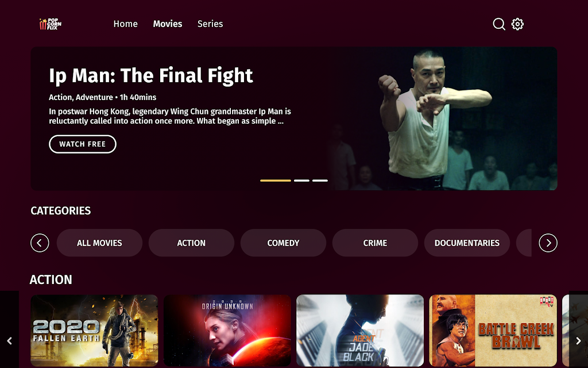
Task: Show previous categories with left chevron
Action: 40,243
